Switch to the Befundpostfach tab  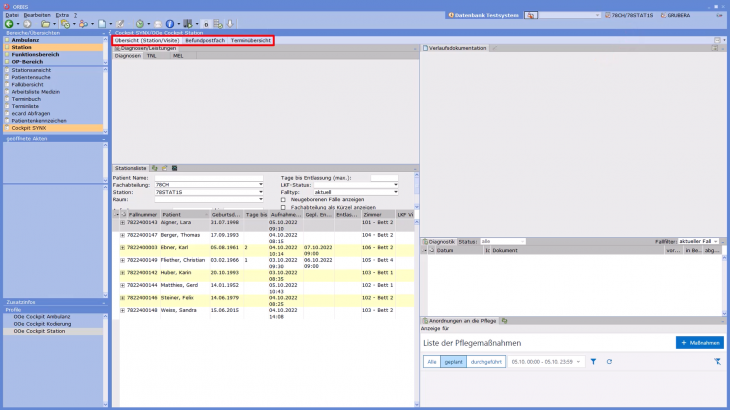click(205, 40)
